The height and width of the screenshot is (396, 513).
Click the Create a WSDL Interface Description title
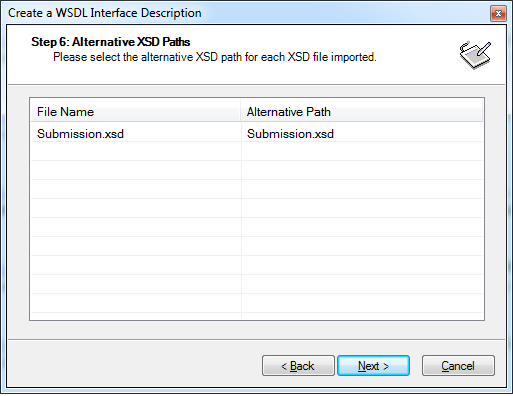click(x=105, y=13)
